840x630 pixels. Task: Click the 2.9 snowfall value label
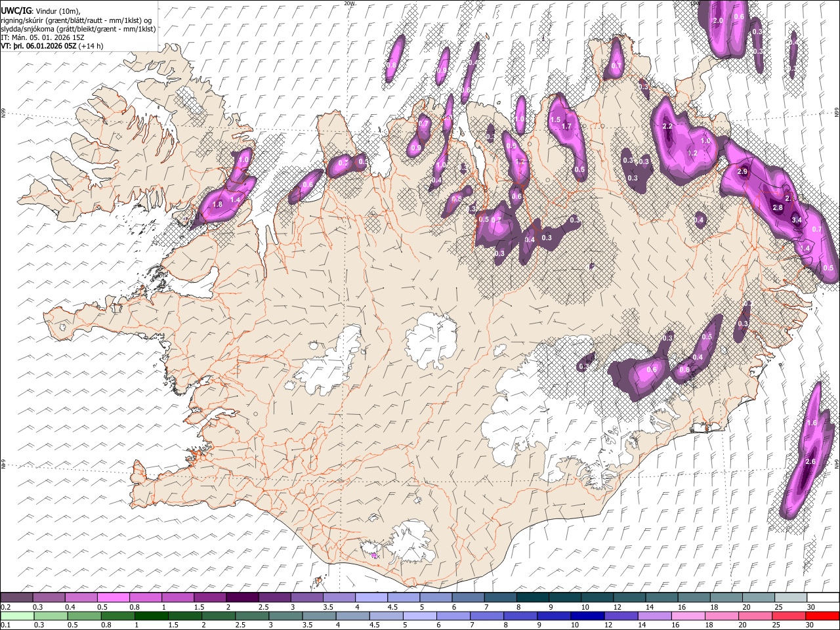click(x=743, y=171)
